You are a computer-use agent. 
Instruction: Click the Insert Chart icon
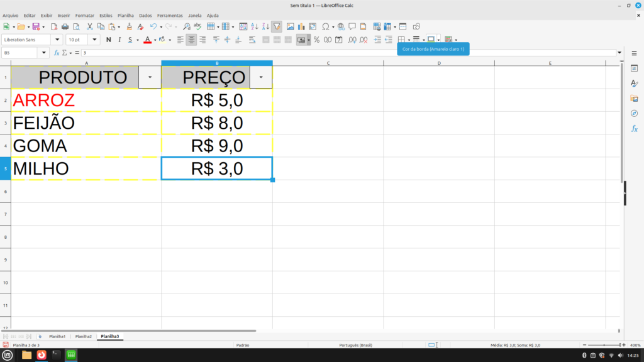[x=301, y=27]
